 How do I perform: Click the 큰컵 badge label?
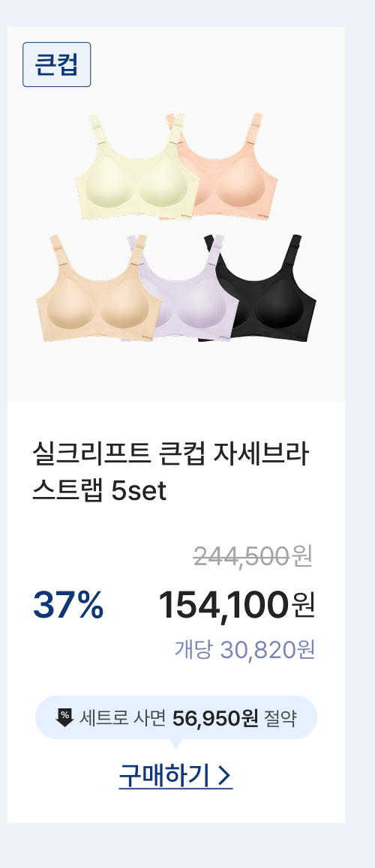click(x=56, y=64)
